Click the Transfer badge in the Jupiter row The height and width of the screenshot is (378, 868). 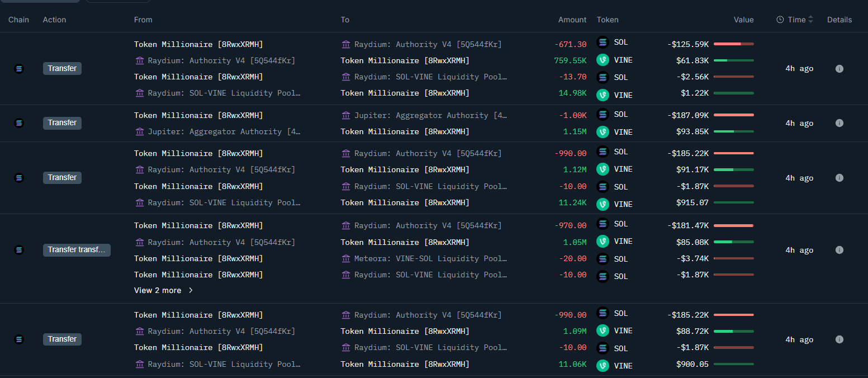tap(62, 123)
